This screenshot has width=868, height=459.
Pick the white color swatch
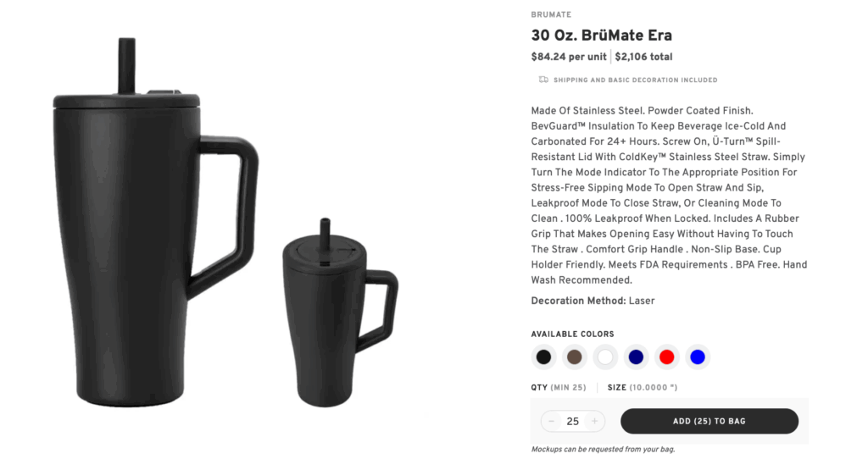click(x=605, y=357)
